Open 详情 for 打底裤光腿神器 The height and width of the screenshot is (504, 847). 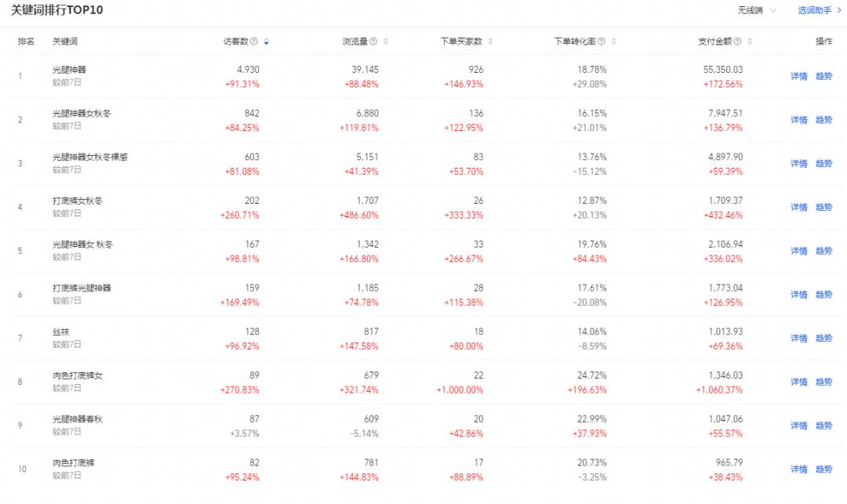pyautogui.click(x=798, y=295)
